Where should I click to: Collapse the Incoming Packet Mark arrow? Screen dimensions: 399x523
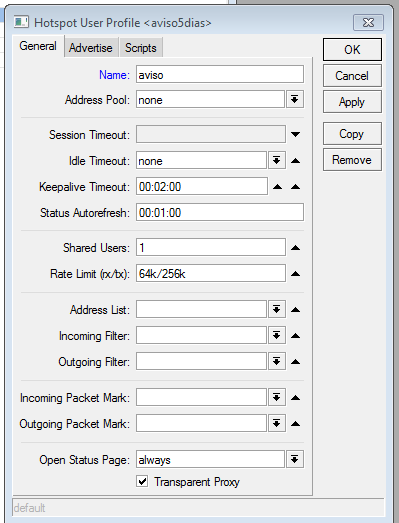(295, 398)
